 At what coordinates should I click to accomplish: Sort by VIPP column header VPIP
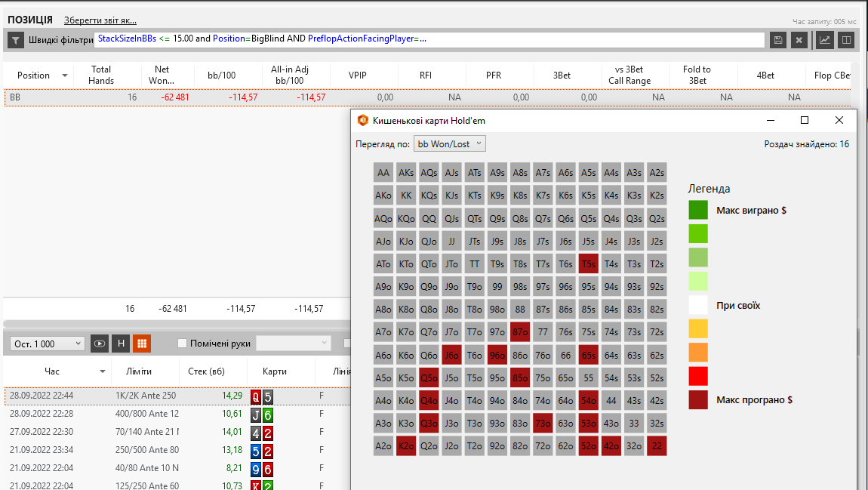pyautogui.click(x=358, y=76)
